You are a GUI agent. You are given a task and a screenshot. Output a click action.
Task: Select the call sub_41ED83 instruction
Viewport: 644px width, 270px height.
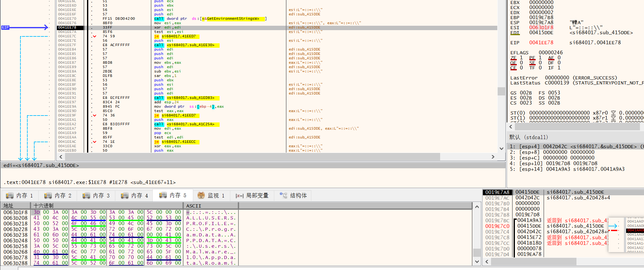(x=277, y=98)
